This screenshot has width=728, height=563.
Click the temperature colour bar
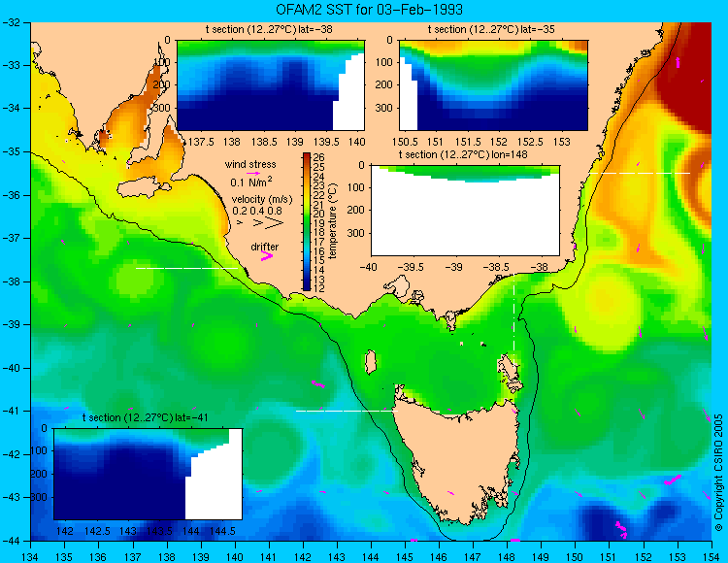click(x=307, y=222)
